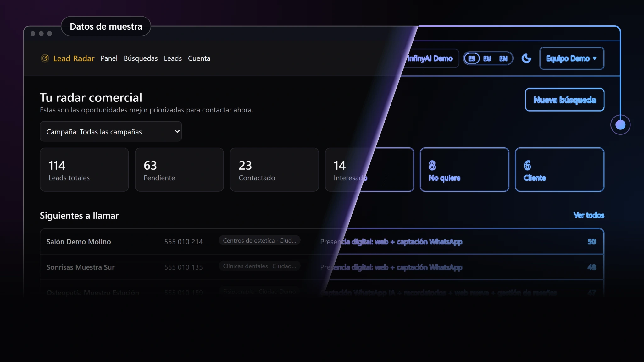Viewport: 644px width, 362px height.
Task: Toggle dark mode with the moon icon
Action: [x=526, y=58]
